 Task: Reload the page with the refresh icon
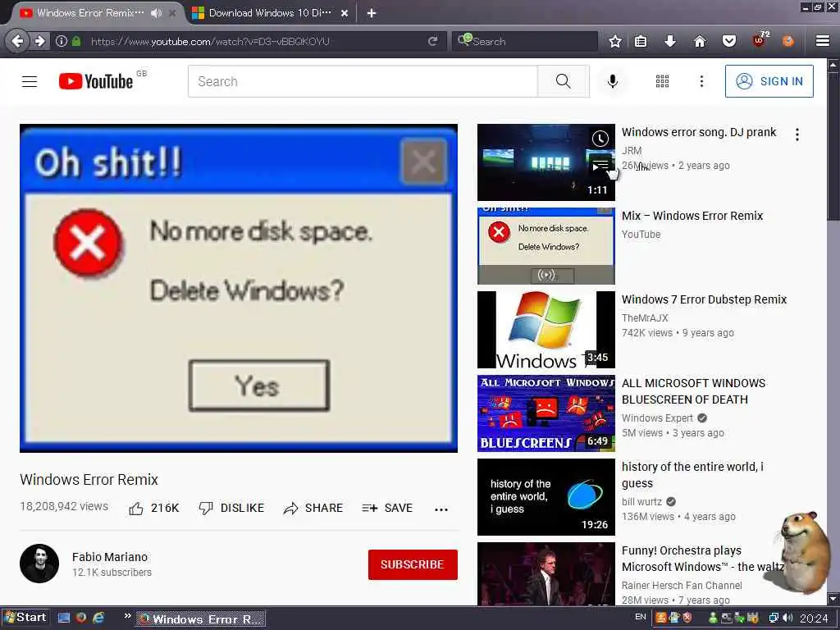click(432, 41)
